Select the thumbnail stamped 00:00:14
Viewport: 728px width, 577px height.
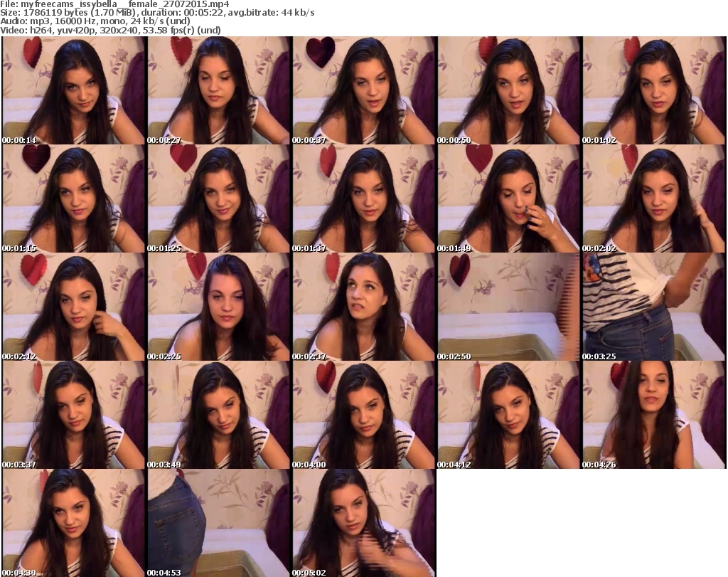point(73,90)
